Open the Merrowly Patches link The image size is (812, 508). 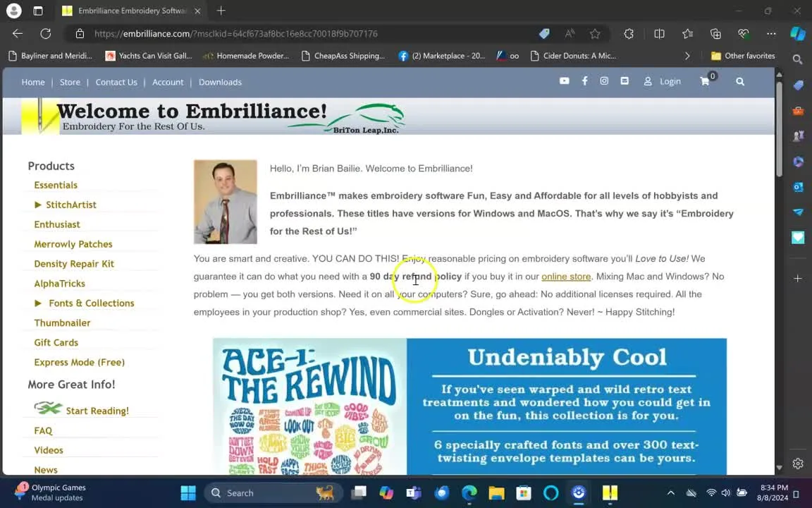[x=73, y=244]
